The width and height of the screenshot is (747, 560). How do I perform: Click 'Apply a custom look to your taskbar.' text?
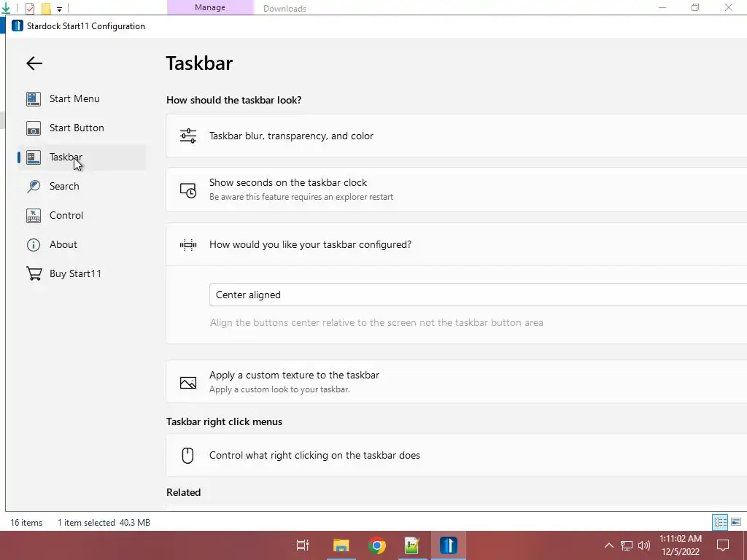pos(279,389)
